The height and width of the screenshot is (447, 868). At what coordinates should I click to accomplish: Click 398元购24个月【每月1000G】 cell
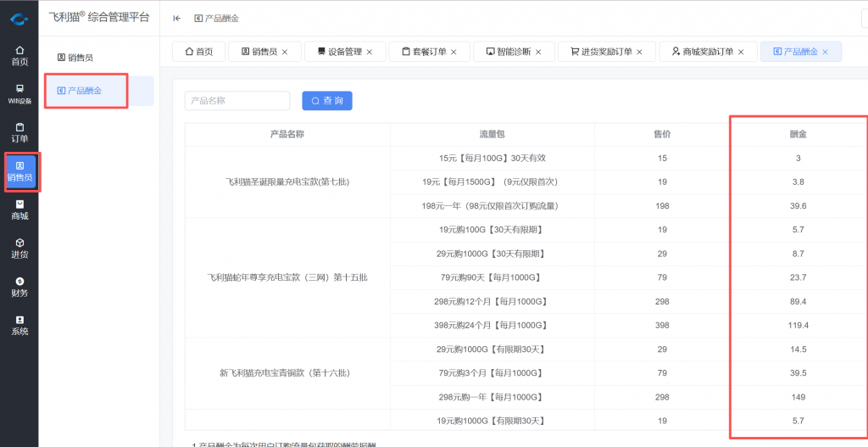(492, 325)
